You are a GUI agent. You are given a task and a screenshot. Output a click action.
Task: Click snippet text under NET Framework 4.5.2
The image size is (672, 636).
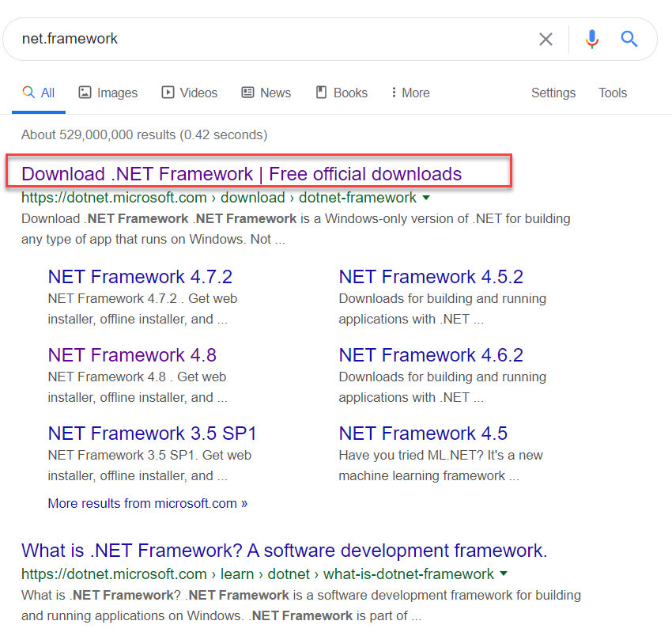click(442, 309)
